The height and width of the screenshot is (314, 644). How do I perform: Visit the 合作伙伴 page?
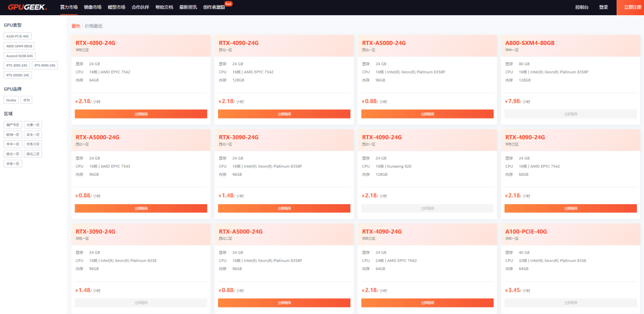[140, 7]
